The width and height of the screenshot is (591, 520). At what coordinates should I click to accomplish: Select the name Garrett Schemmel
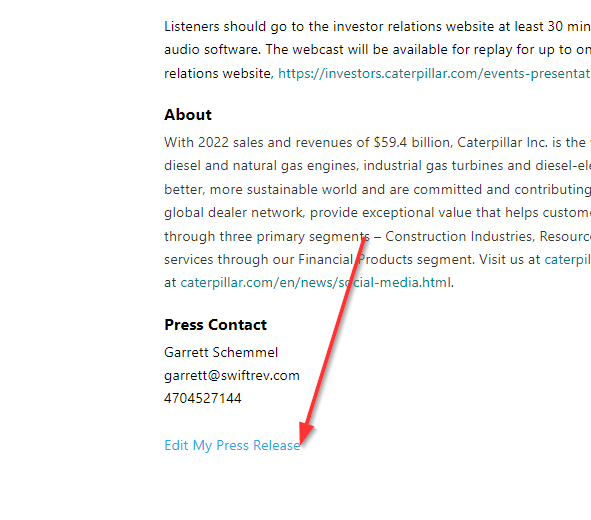point(221,352)
